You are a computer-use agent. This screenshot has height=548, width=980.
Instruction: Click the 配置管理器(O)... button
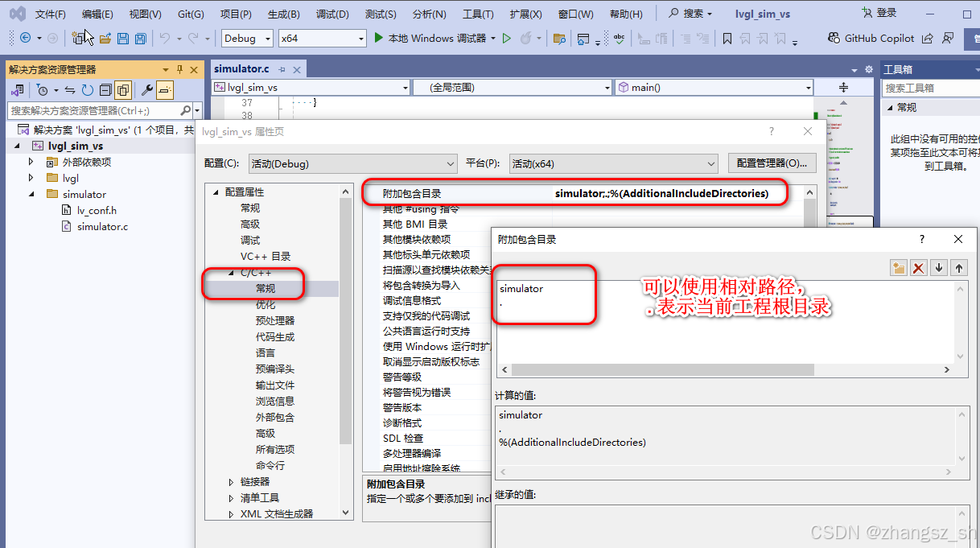[x=772, y=163]
